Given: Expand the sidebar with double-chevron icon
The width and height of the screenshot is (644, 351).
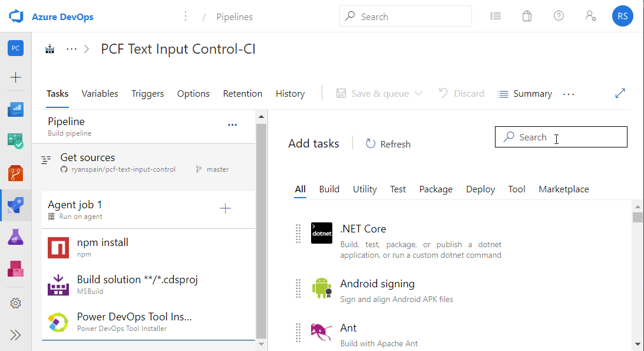Looking at the screenshot, I should (x=15, y=335).
